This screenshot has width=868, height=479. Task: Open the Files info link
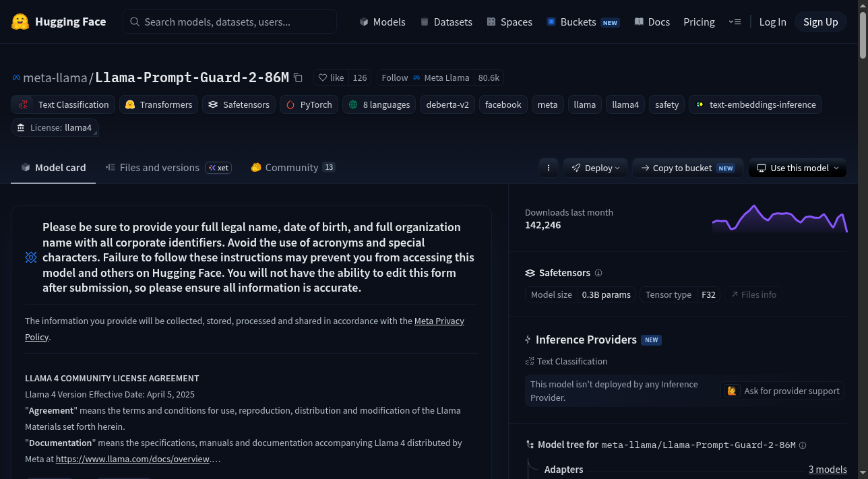pos(753,294)
